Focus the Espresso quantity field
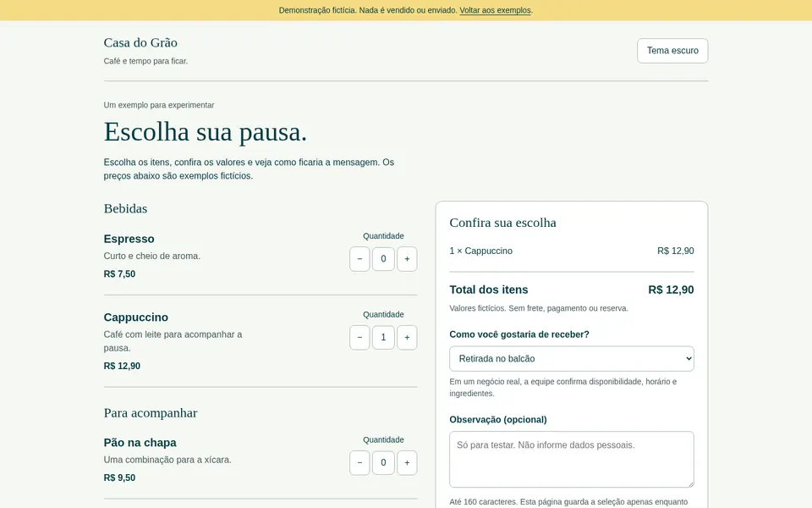Screen dimensions: 812x508 (x=383, y=259)
